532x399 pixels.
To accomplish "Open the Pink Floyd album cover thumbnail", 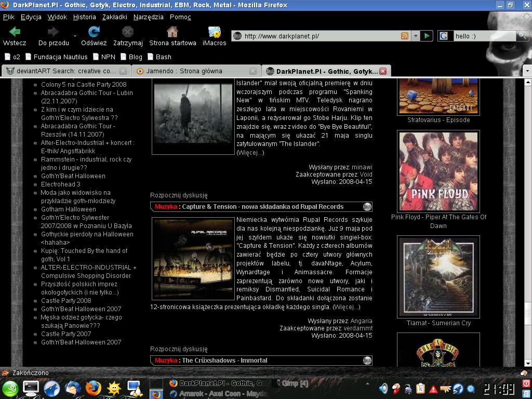I will pos(438,171).
